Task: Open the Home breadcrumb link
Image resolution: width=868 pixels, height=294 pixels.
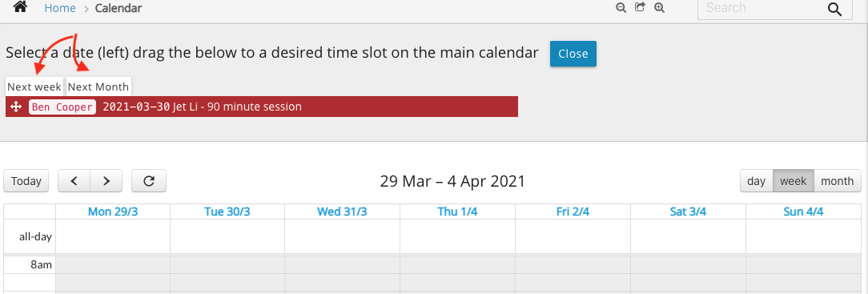Action: (x=60, y=8)
